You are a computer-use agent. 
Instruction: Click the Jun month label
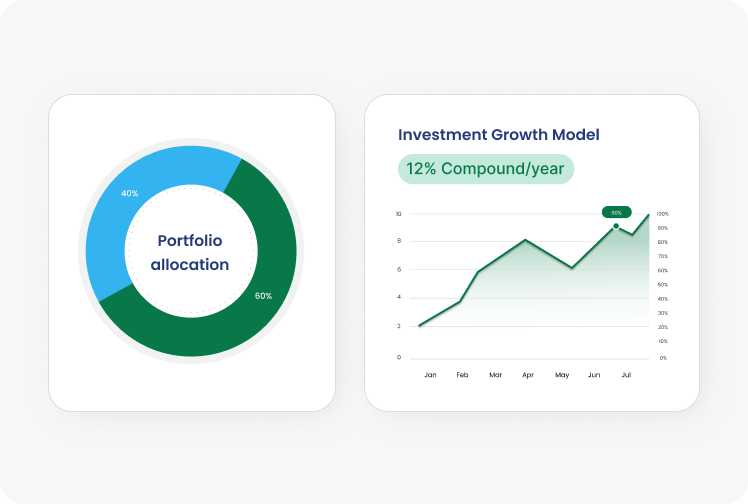click(x=594, y=375)
